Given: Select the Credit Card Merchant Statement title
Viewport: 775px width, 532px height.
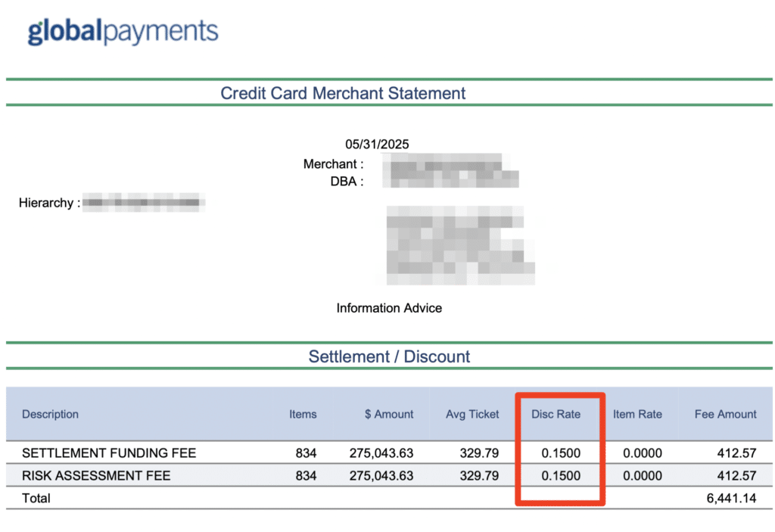Looking at the screenshot, I should pos(343,93).
